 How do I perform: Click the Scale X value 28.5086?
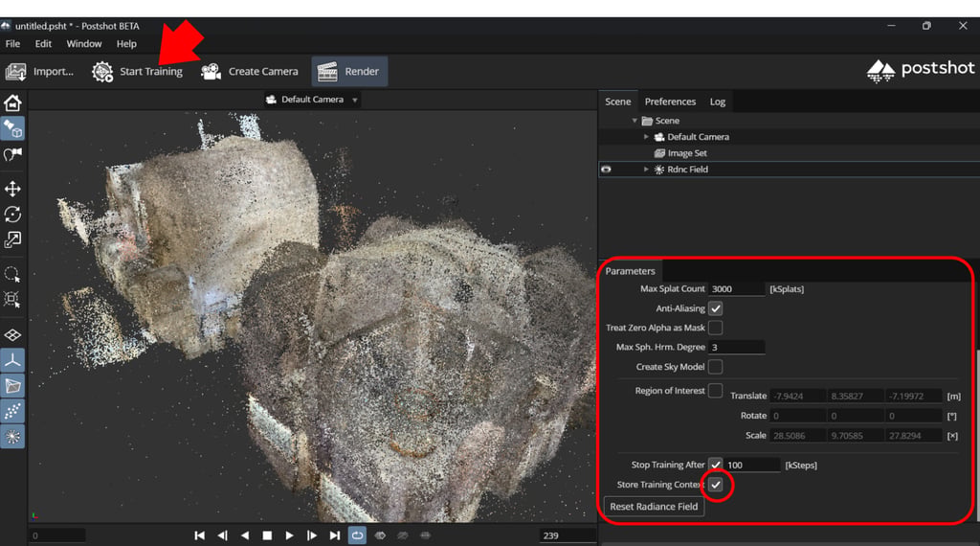797,436
